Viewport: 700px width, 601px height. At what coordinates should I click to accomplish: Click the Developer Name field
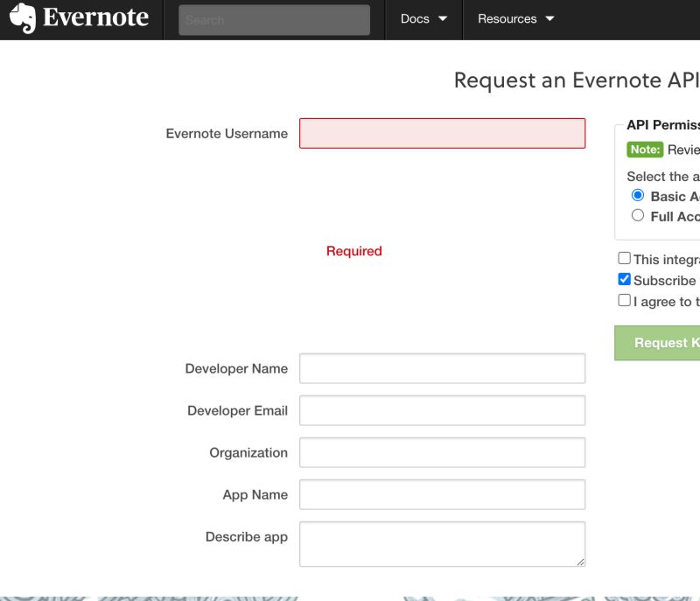tap(442, 368)
